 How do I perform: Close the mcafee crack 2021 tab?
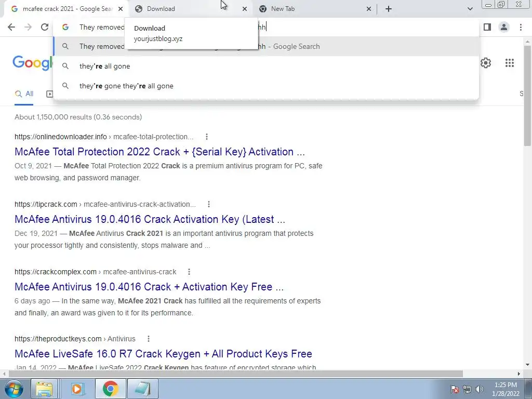point(121,9)
